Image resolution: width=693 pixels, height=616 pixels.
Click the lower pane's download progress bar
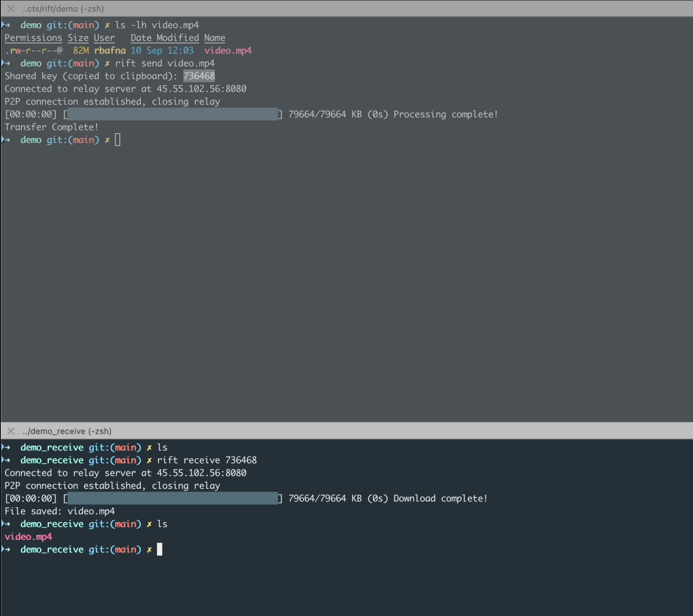tap(173, 498)
